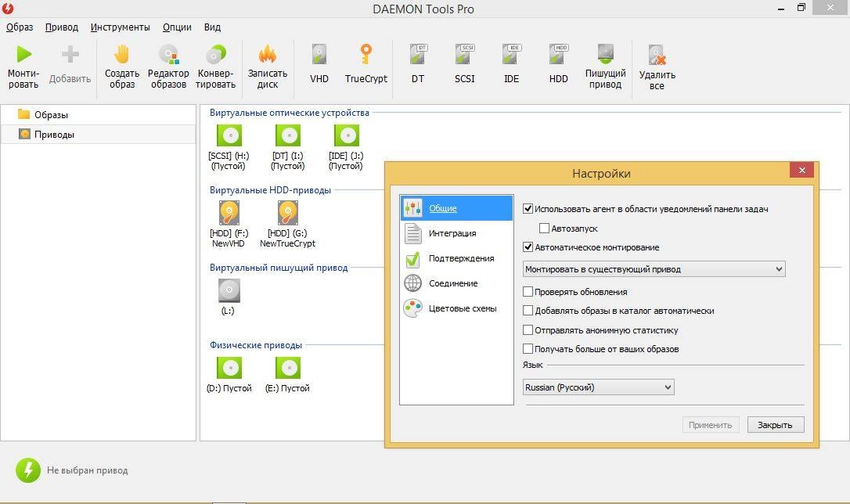This screenshot has height=504, width=850.
Task: Open Соединение settings section
Action: coord(456,283)
